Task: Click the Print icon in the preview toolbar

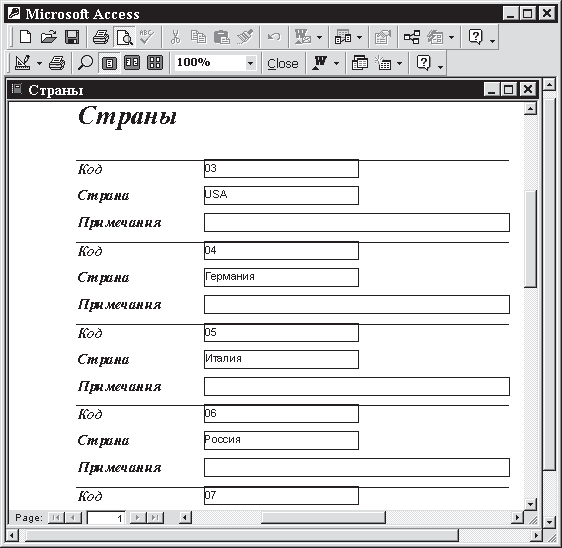Action: 57,63
